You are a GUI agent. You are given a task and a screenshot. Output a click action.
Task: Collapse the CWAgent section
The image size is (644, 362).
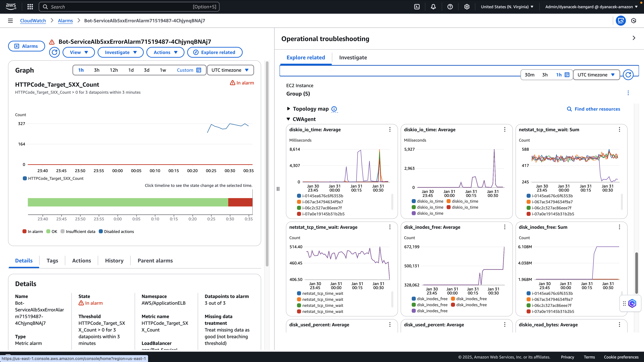coord(288,119)
